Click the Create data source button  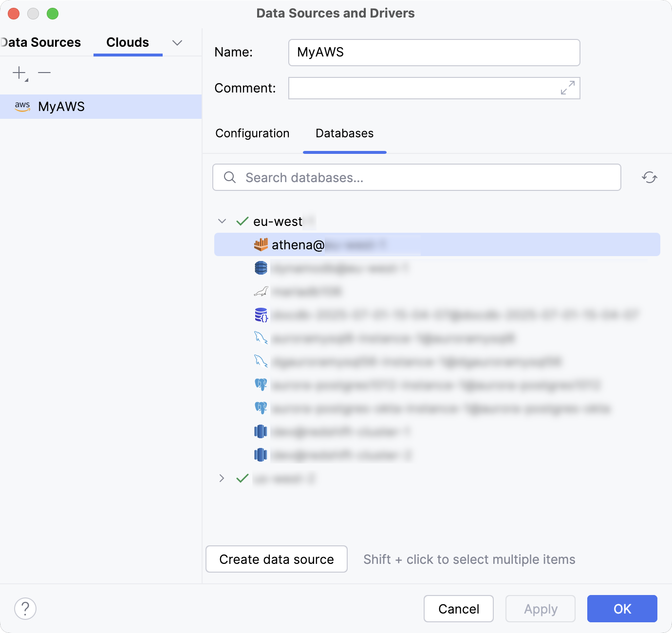(x=276, y=559)
